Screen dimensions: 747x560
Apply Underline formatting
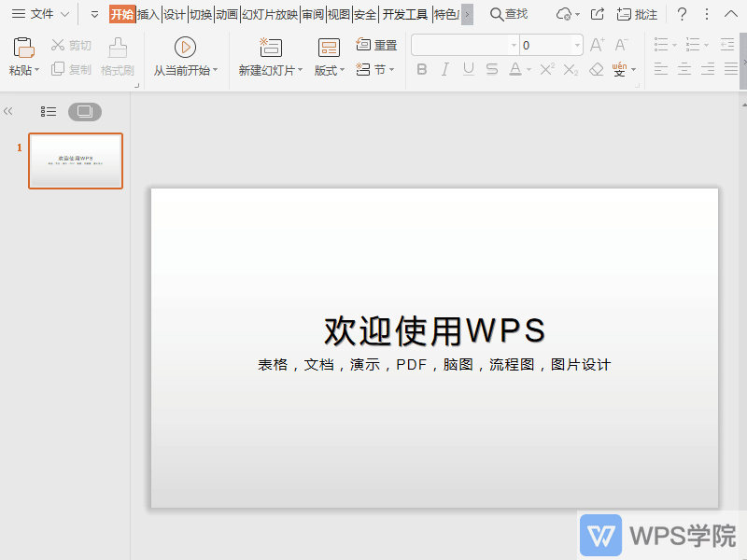[468, 68]
